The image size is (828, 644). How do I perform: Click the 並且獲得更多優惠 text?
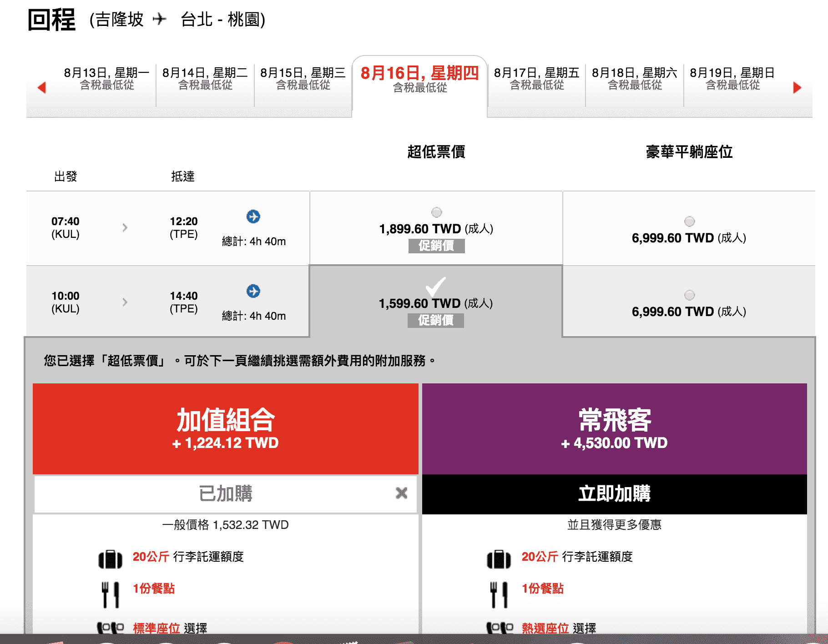coord(615,525)
